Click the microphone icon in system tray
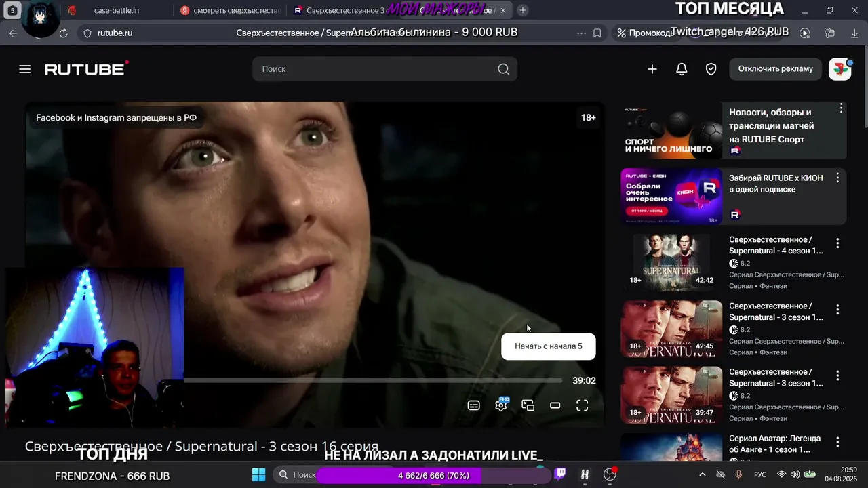This screenshot has height=488, width=868. [738, 474]
